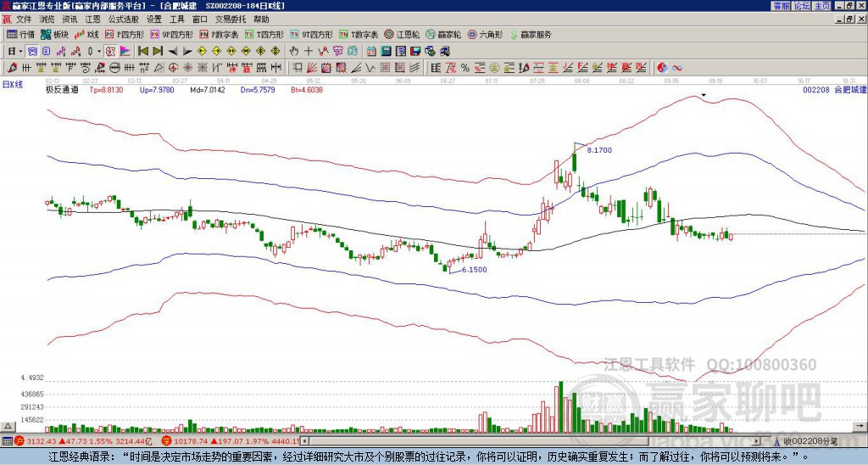Open the 交易委托 menu
This screenshot has height=465, width=868.
231,20
